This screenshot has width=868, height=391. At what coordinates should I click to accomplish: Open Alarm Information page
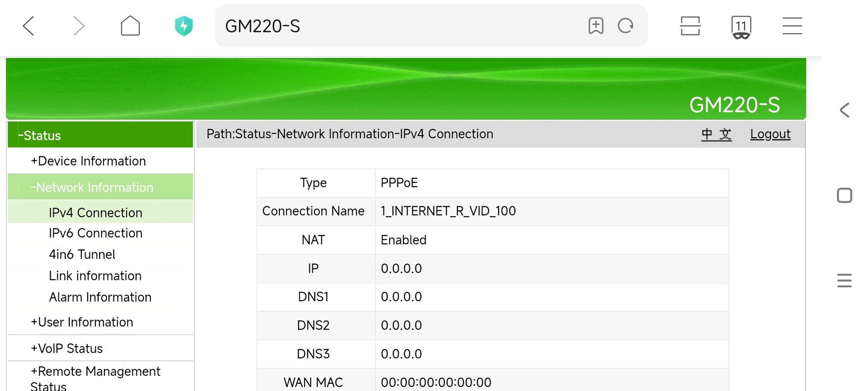click(x=100, y=297)
